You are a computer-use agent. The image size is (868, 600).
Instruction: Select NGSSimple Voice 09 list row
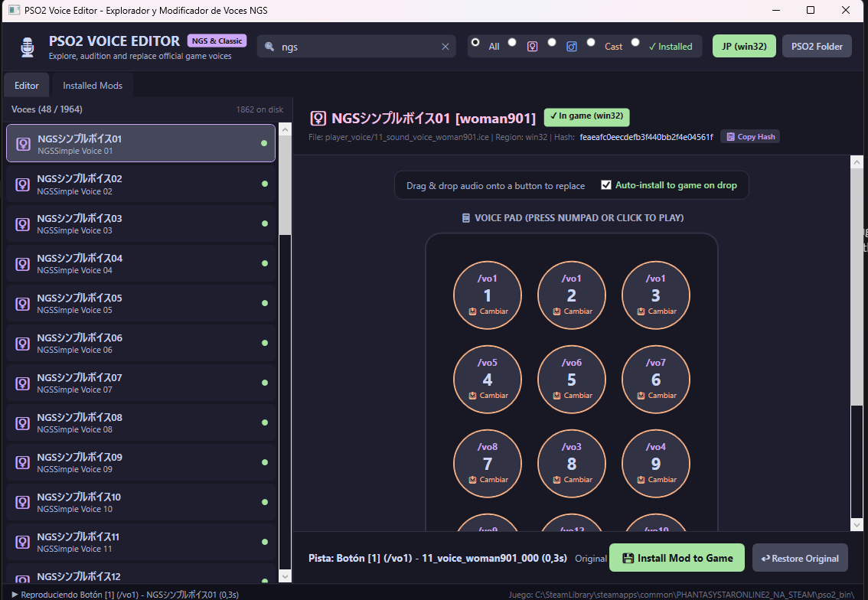click(x=141, y=463)
